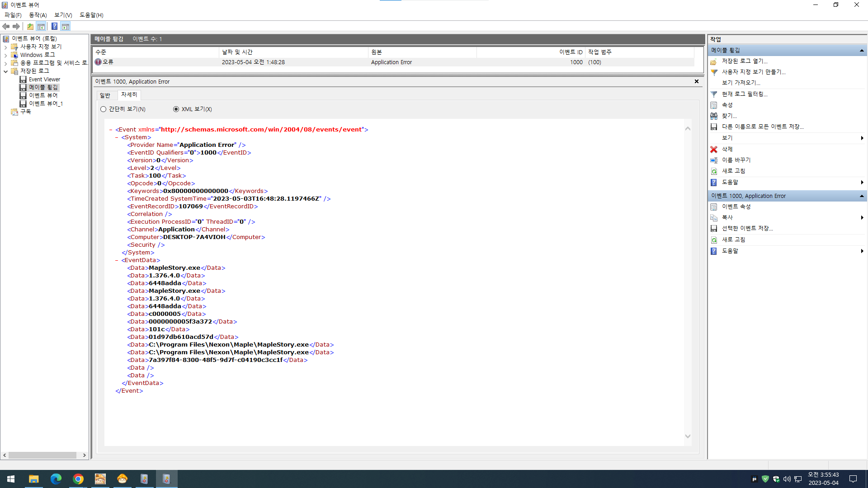Expand the Windows 로그 tree node
The image size is (868, 488).
click(x=5, y=55)
